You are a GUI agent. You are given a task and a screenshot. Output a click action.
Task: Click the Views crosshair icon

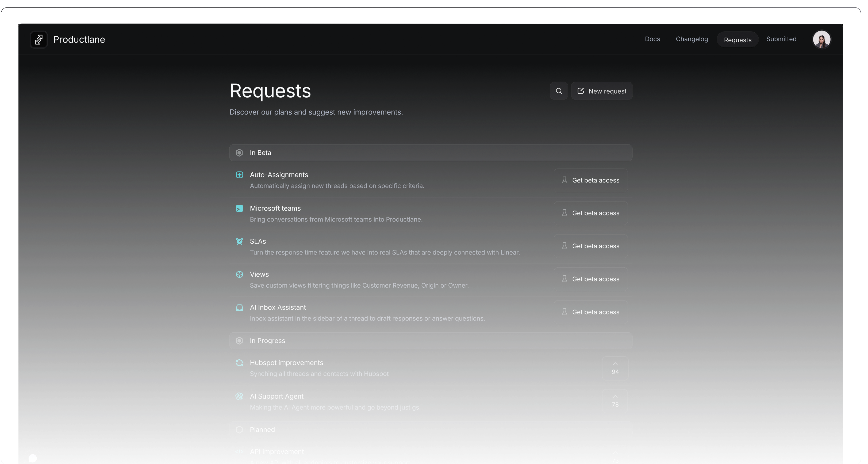coord(239,275)
